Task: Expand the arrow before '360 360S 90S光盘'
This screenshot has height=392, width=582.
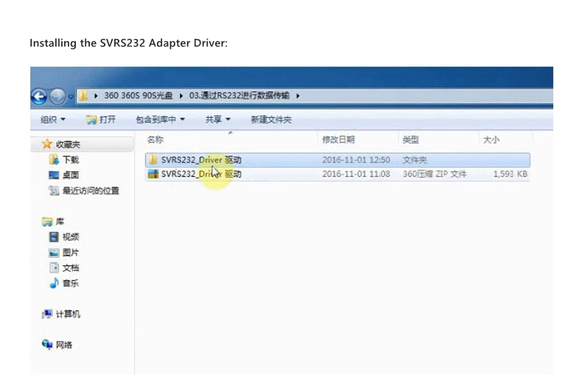Action: [x=96, y=96]
